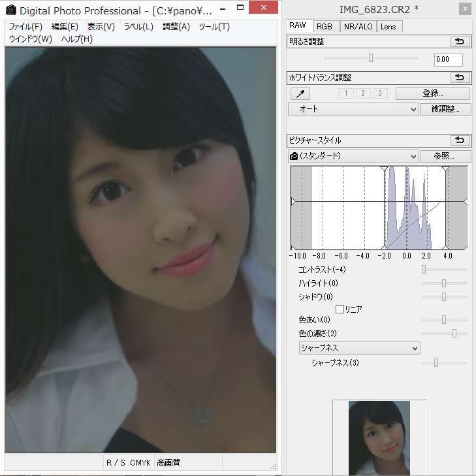
Task: Open the 微調整... fine-tune button
Action: [445, 109]
